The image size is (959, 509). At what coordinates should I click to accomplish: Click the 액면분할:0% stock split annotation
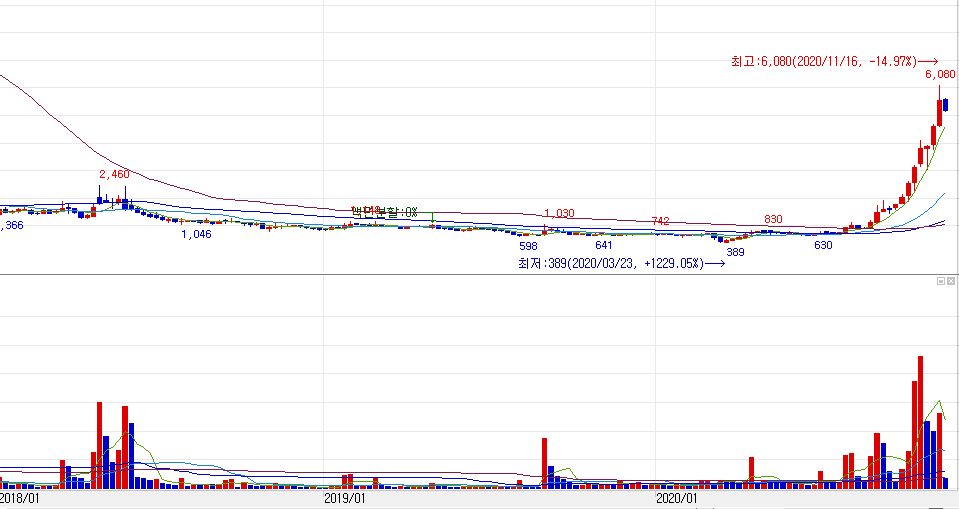pyautogui.click(x=385, y=212)
